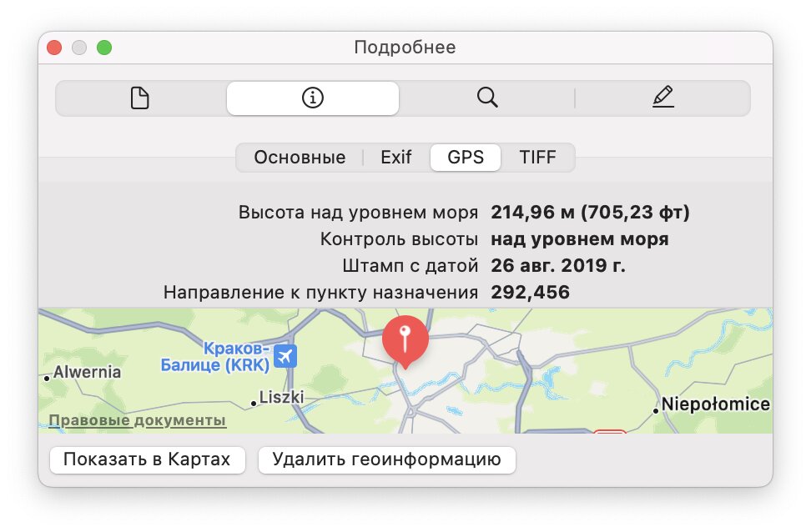Click the label Штамп с датой

(411, 266)
